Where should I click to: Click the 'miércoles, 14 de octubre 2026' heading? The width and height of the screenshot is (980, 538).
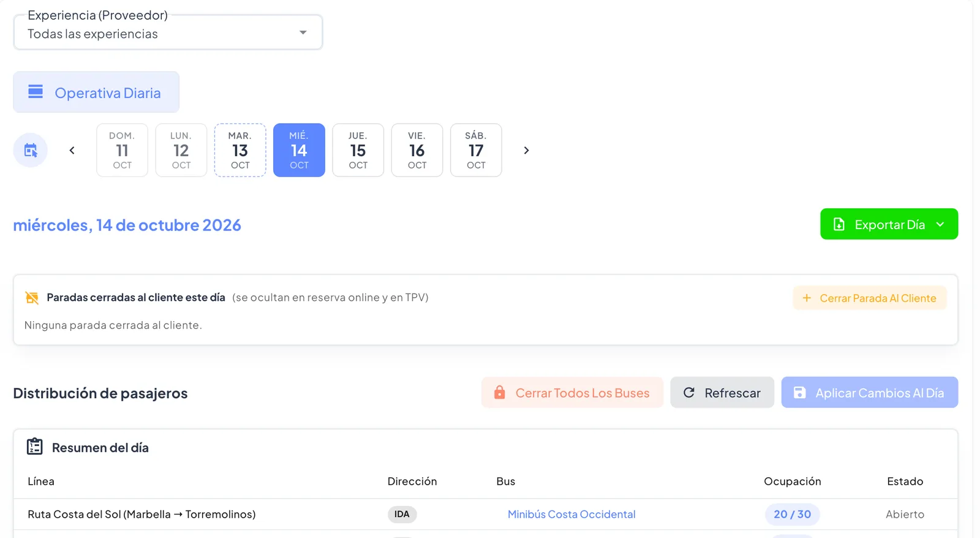coord(127,225)
